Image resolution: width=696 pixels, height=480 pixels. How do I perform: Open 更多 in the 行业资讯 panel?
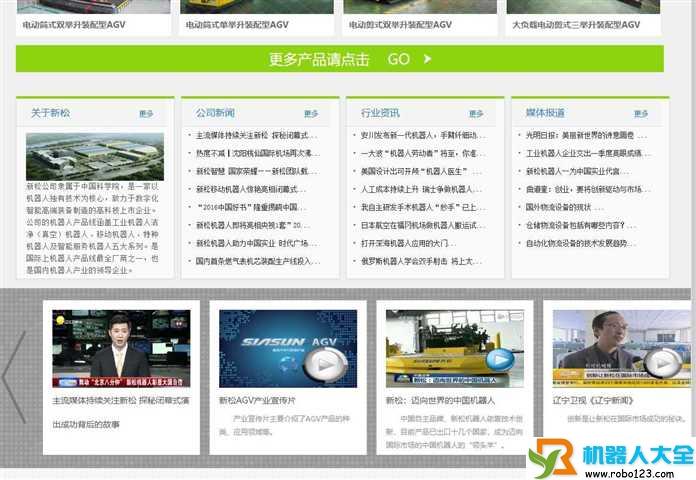tap(476, 114)
